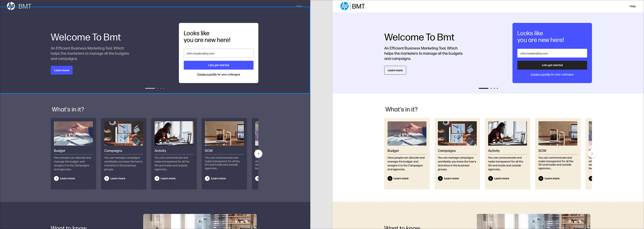The image size is (644, 229).
Task: Open Help in the light-theme header
Action: click(x=633, y=6)
